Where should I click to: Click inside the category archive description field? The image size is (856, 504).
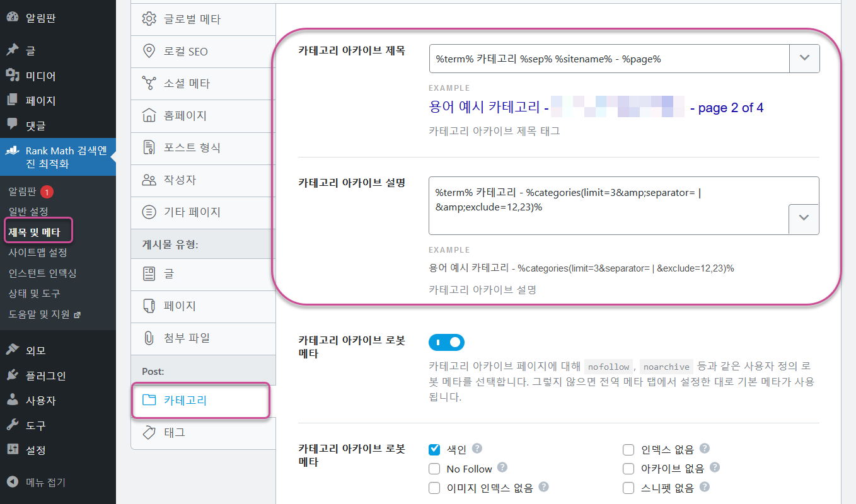pyautogui.click(x=599, y=202)
